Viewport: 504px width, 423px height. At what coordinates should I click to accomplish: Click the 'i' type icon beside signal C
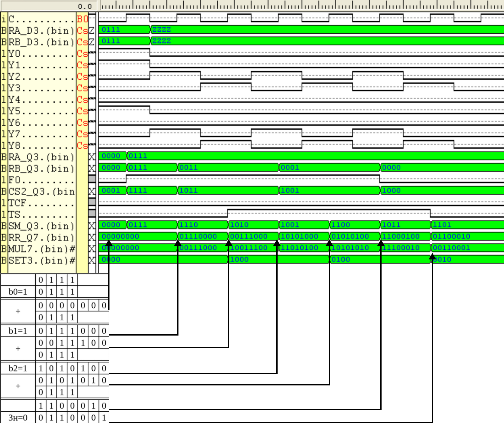point(4,19)
